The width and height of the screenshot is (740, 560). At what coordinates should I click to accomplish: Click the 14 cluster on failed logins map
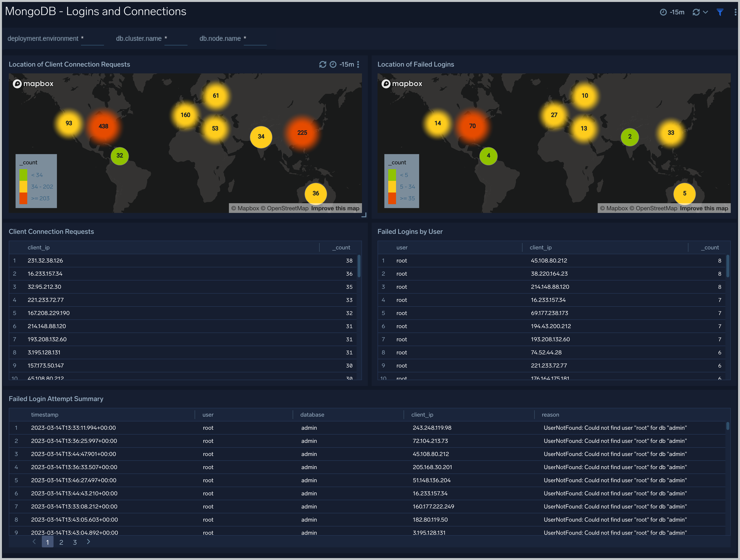point(438,123)
